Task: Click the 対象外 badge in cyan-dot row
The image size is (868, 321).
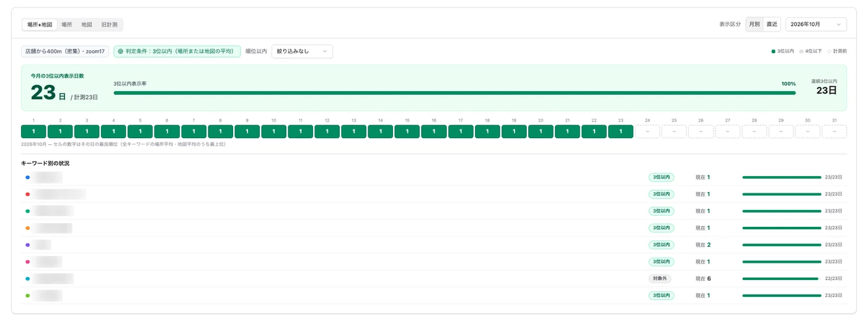Action: pyautogui.click(x=660, y=279)
